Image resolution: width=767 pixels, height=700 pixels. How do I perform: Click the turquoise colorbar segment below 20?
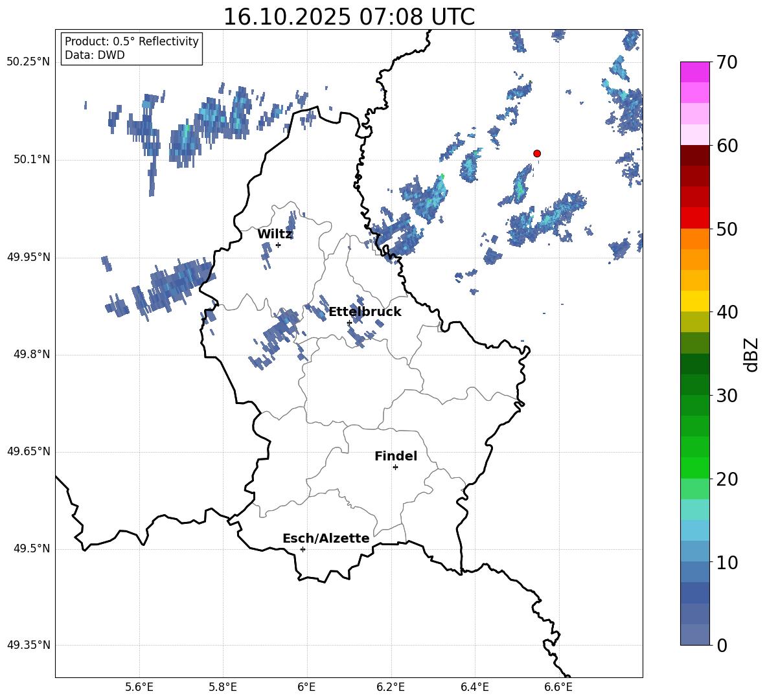(695, 510)
